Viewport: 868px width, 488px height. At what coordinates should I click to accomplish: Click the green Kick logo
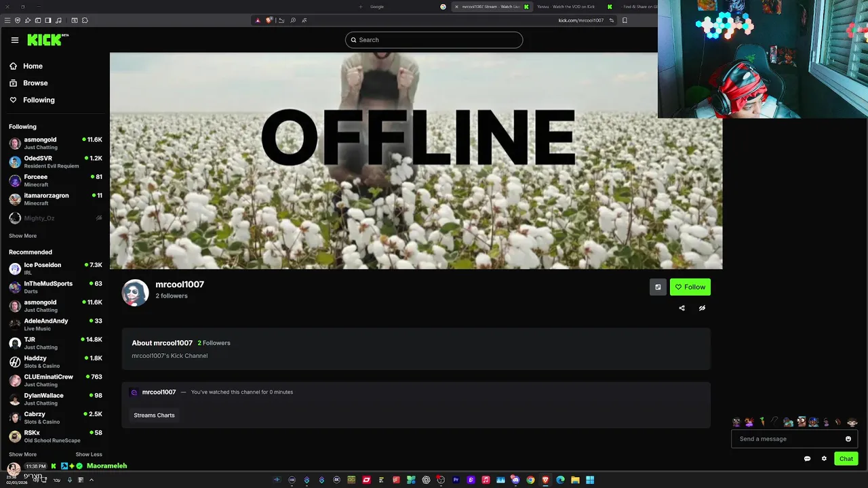pos(47,40)
